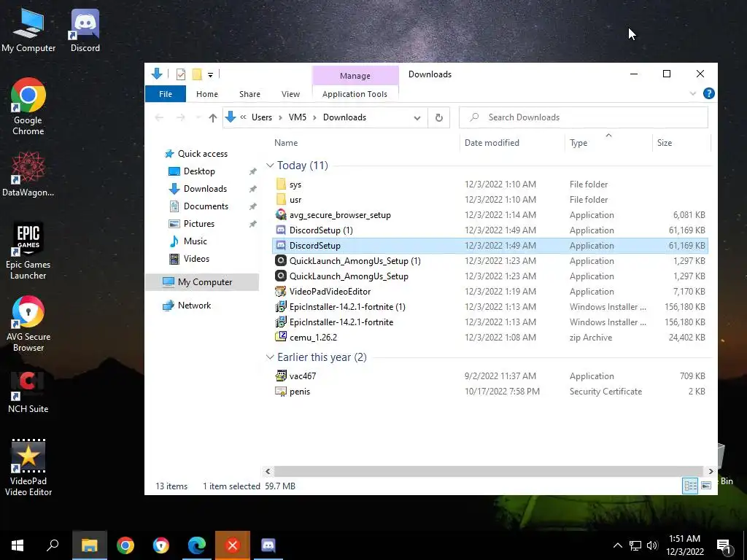Open the Customize Quick Access Toolbar dropdown
The height and width of the screenshot is (560, 747).
click(210, 75)
